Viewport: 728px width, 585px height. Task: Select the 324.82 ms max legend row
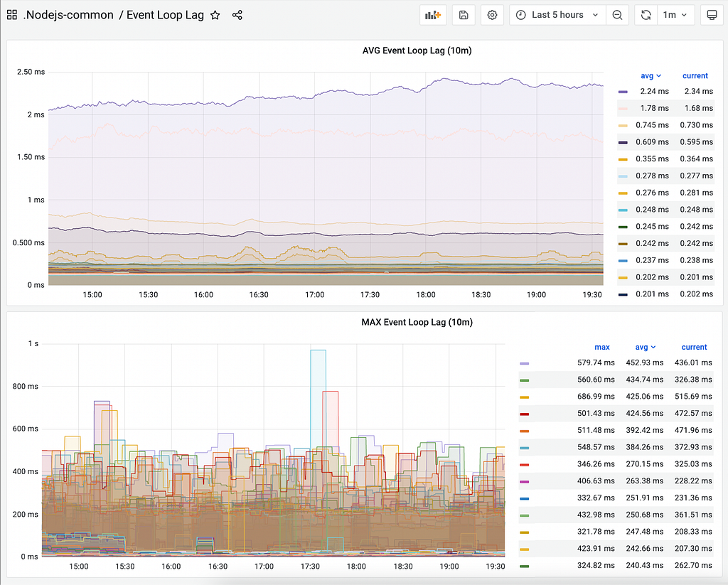[x=616, y=566]
